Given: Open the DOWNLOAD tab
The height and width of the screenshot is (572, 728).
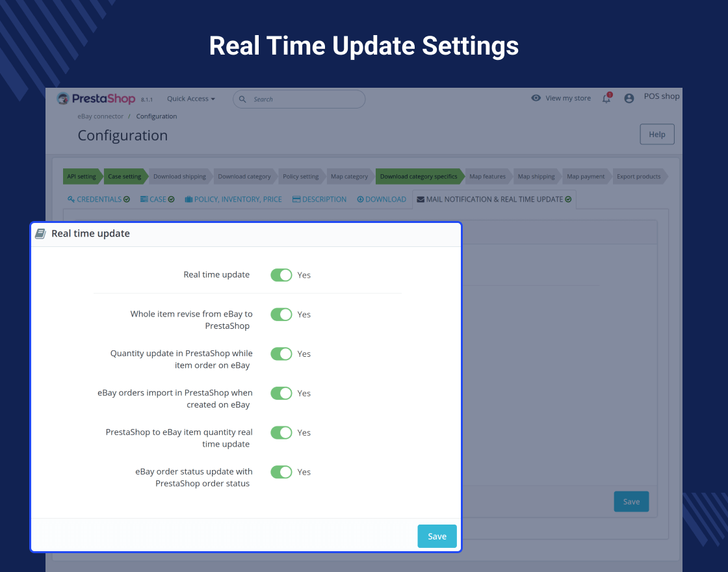Looking at the screenshot, I should [x=381, y=199].
